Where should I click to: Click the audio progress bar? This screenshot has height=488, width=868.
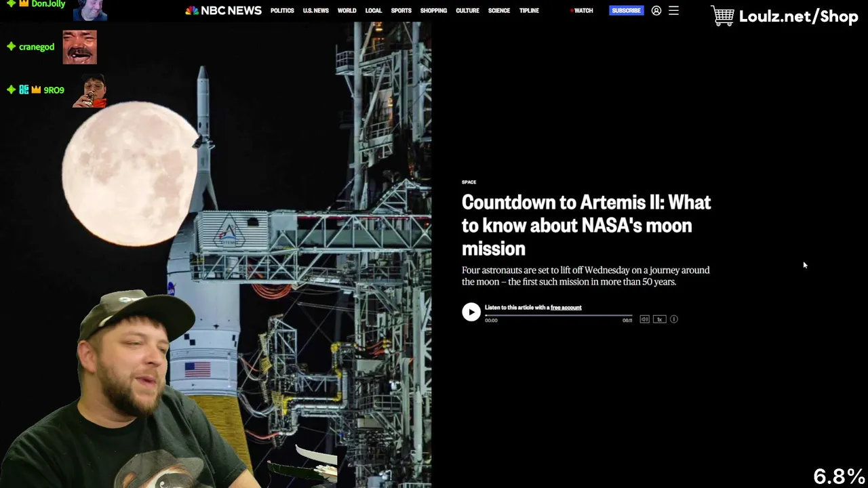pos(559,316)
